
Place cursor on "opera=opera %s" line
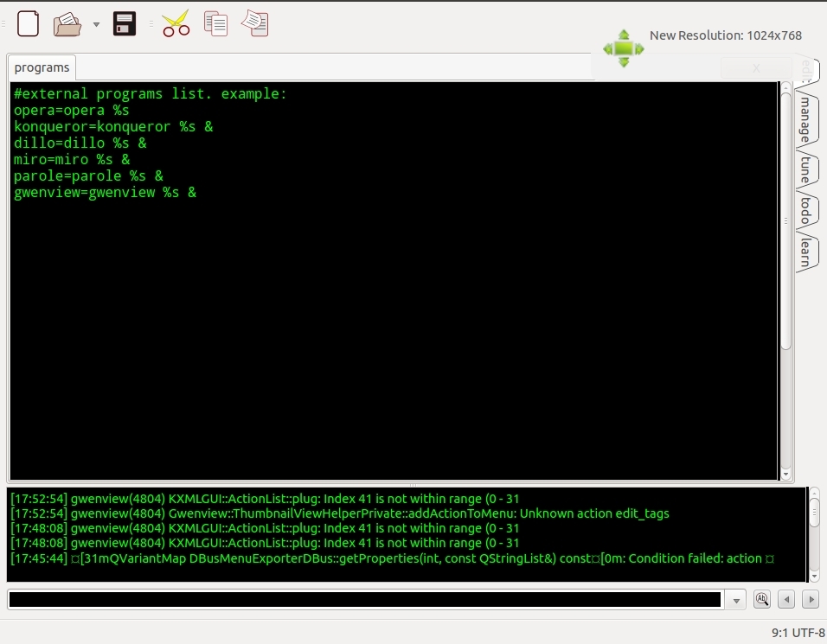pos(71,111)
